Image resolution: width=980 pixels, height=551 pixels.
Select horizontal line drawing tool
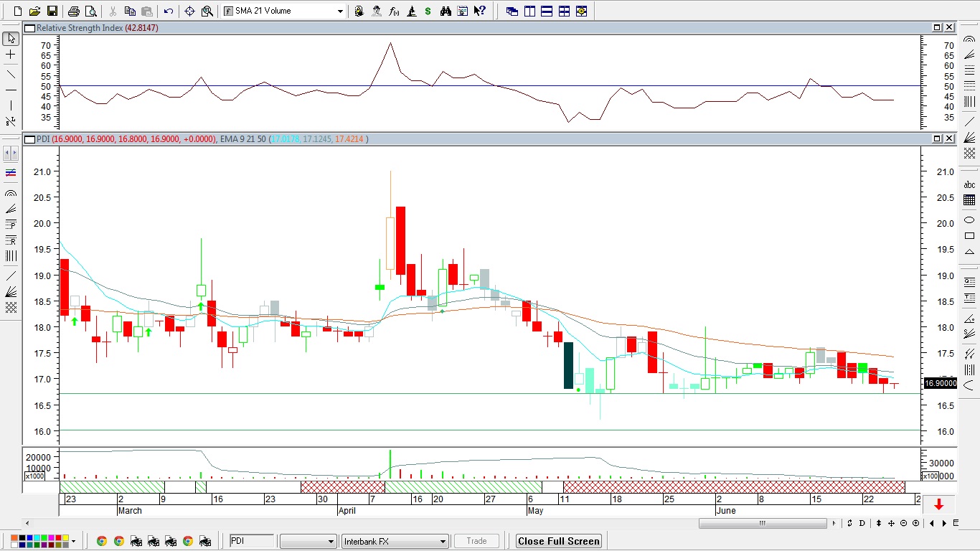click(11, 90)
